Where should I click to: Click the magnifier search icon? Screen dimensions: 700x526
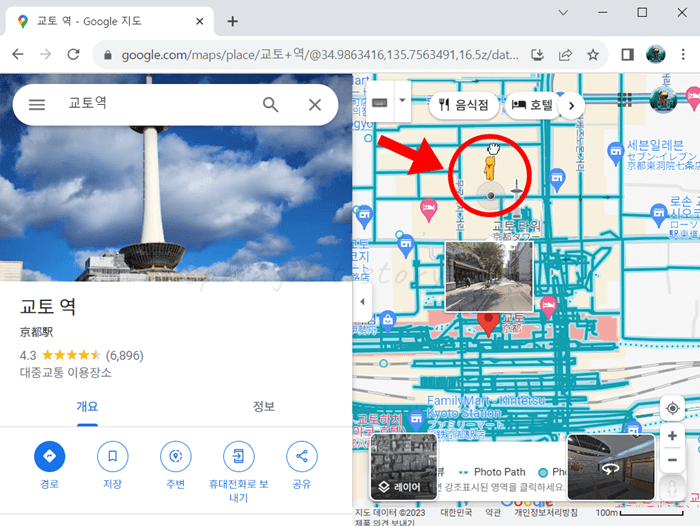point(271,104)
